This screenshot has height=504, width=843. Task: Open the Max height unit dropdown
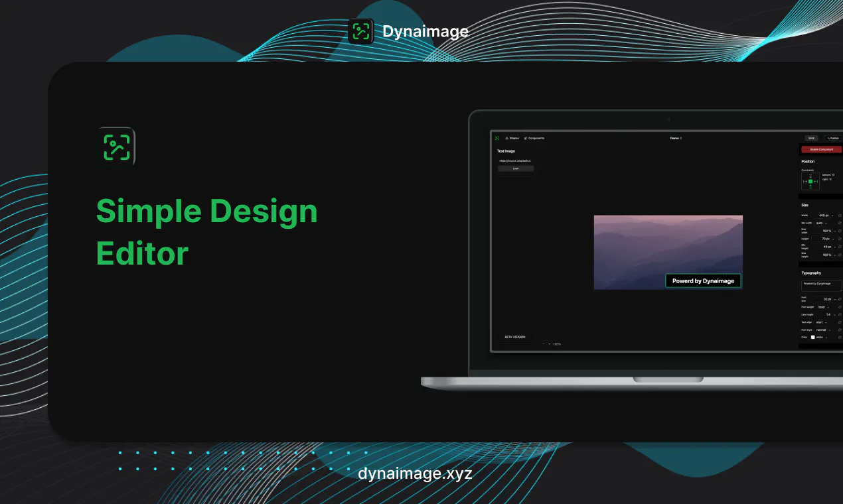tap(835, 255)
